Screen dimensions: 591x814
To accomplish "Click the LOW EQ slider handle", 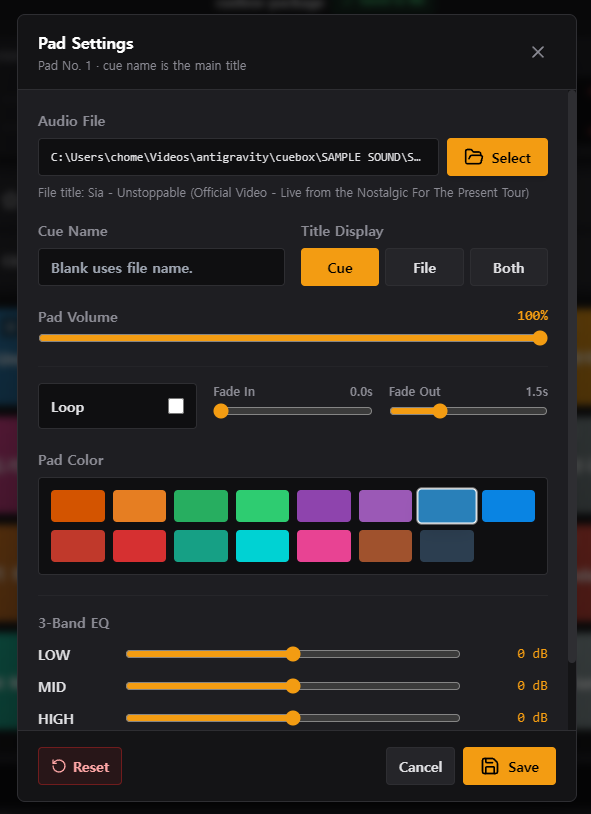I will 293,654.
